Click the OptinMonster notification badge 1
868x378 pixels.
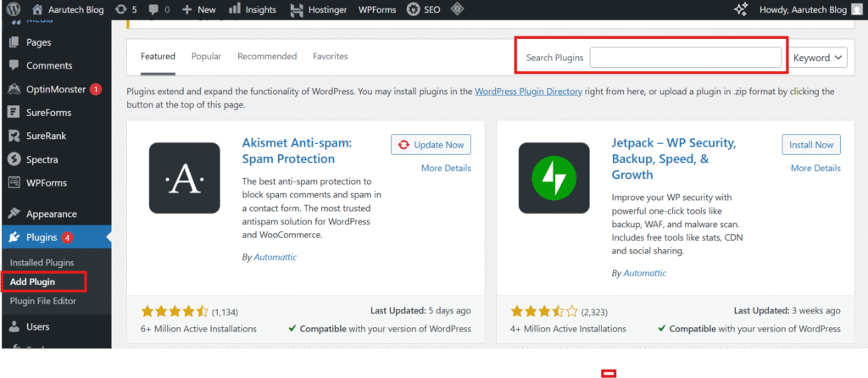[x=95, y=89]
